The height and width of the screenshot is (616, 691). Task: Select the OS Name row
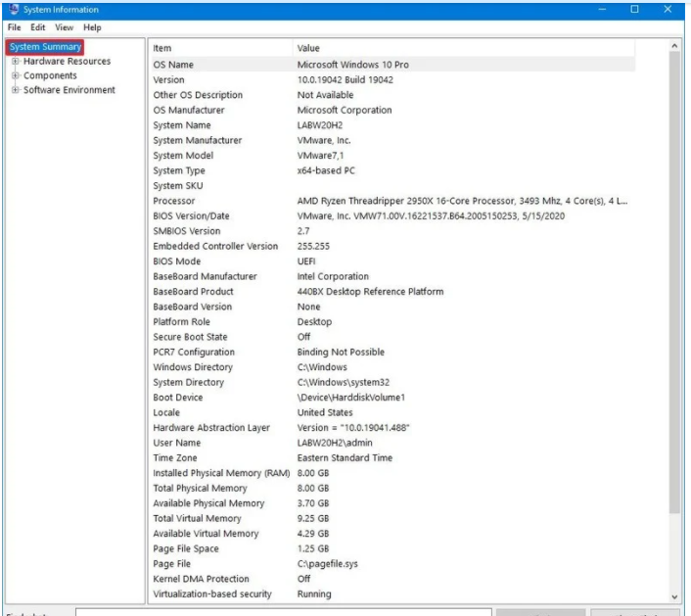tap(392, 65)
